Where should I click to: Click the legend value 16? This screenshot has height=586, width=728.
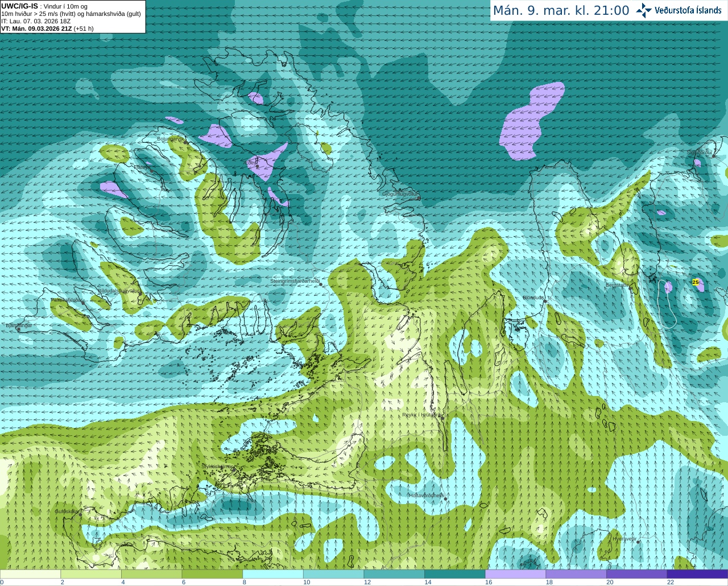(489, 582)
